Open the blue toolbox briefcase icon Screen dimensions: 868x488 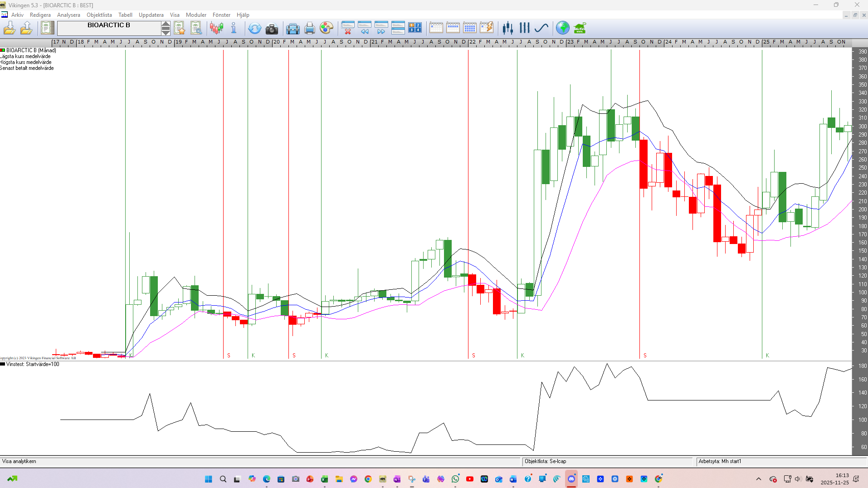tap(293, 29)
